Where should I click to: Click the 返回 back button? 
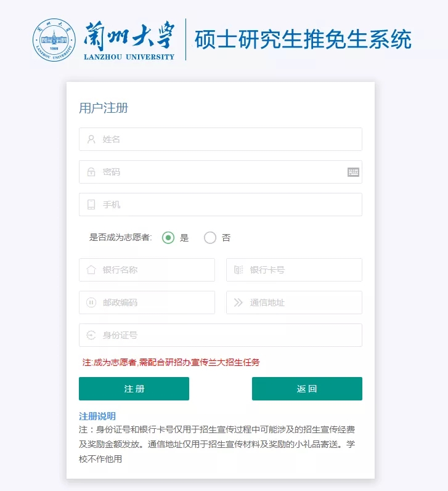click(307, 389)
